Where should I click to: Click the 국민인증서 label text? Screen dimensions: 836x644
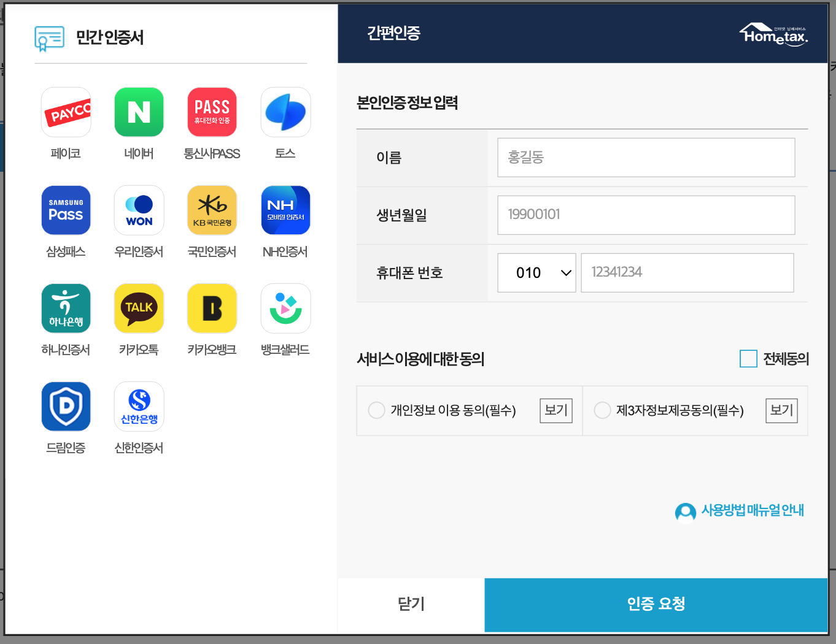click(x=212, y=252)
